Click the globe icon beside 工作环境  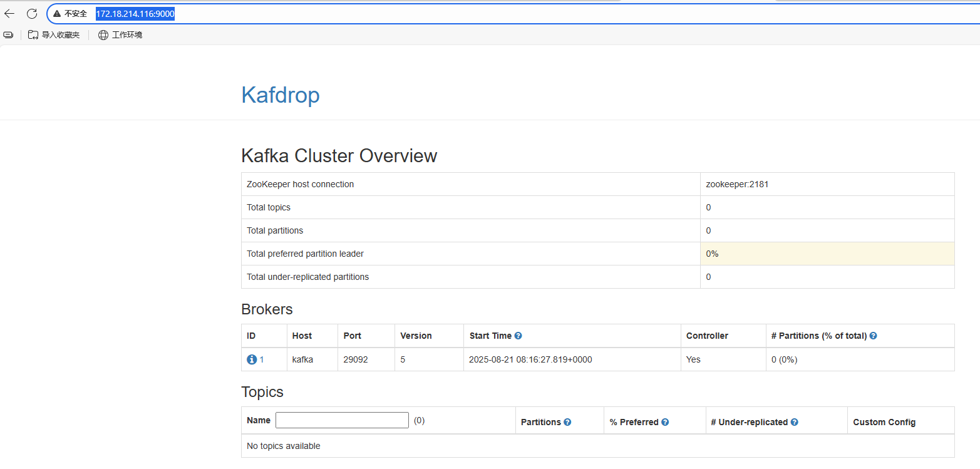(x=103, y=34)
